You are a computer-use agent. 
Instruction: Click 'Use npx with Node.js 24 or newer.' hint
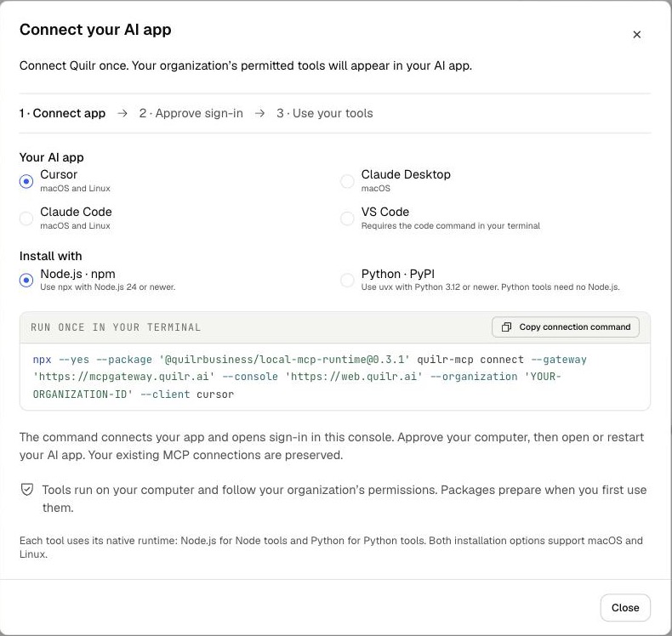[107, 287]
